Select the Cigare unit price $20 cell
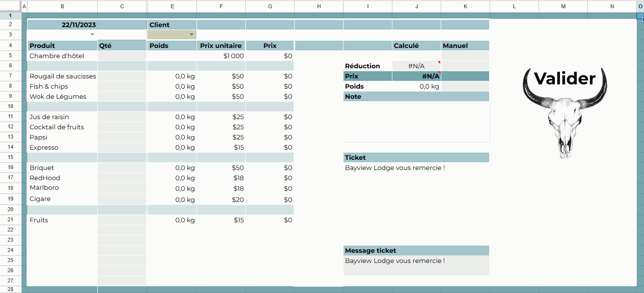The width and height of the screenshot is (644, 293). (x=221, y=199)
